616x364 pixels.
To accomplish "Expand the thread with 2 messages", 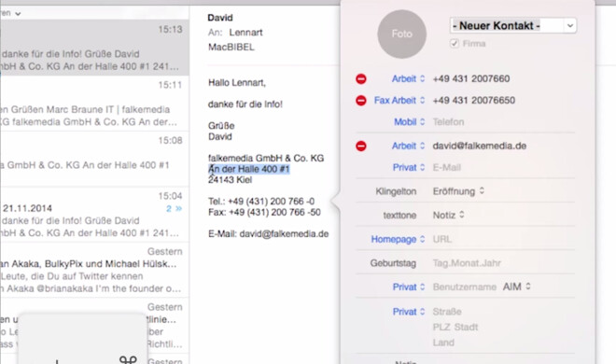I will point(174,209).
